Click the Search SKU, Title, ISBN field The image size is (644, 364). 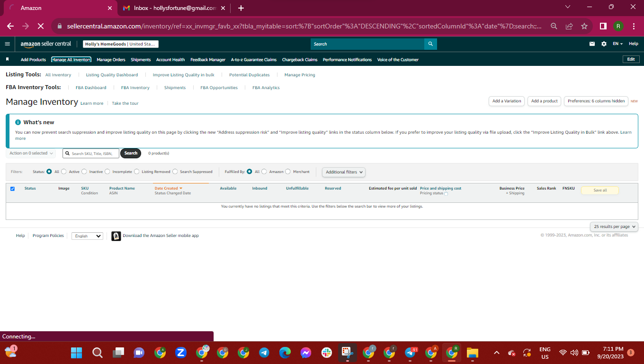(91, 153)
